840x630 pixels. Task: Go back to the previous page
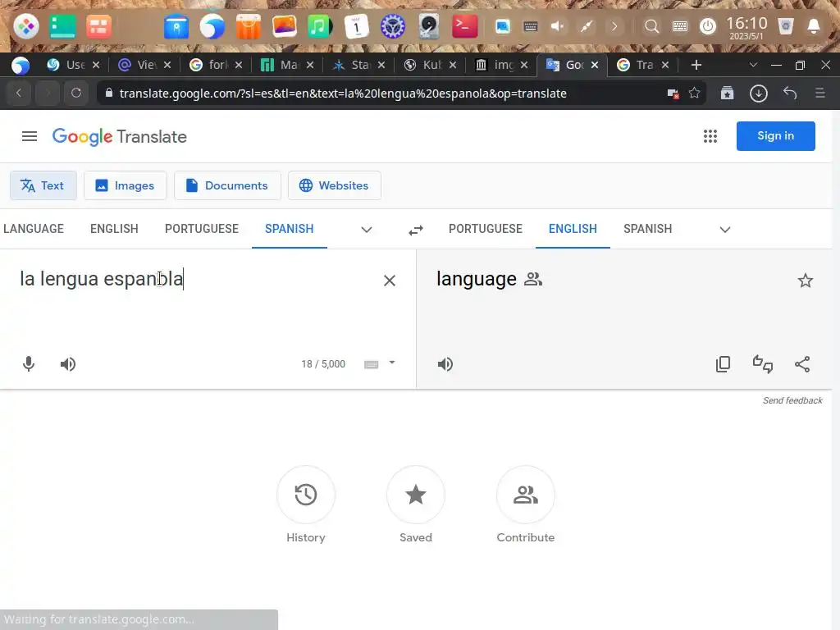pyautogui.click(x=19, y=94)
